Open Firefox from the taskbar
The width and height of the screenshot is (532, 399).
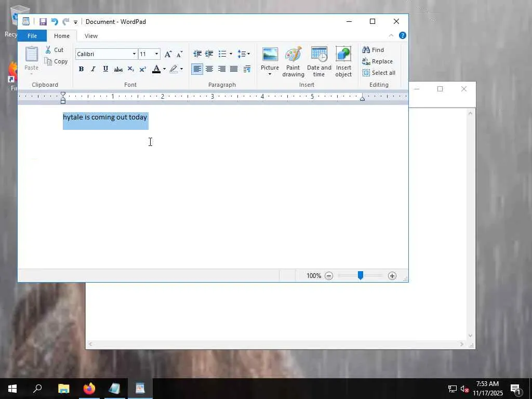coord(89,389)
